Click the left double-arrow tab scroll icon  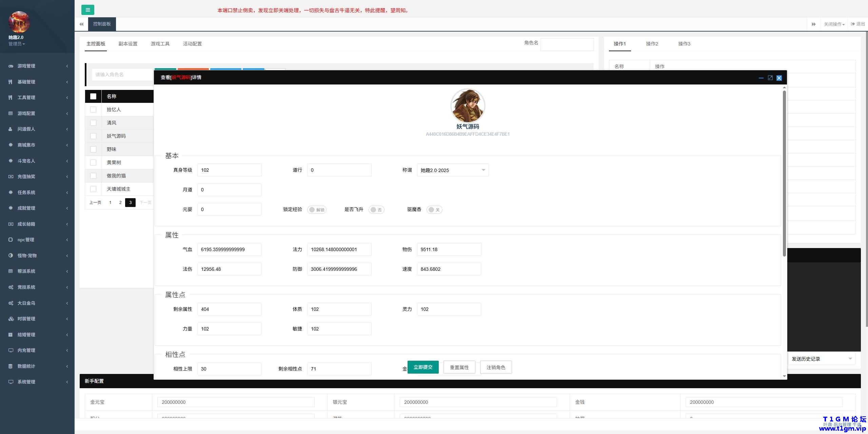[x=81, y=24]
